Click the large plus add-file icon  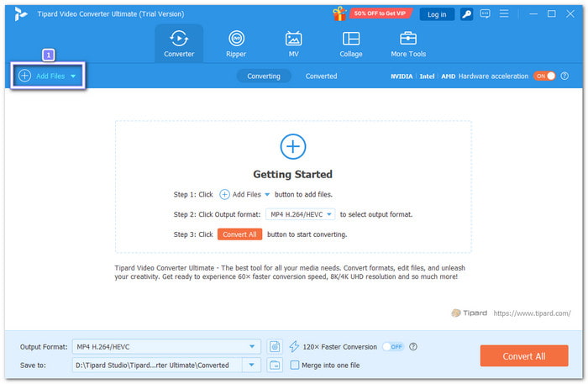tap(292, 147)
